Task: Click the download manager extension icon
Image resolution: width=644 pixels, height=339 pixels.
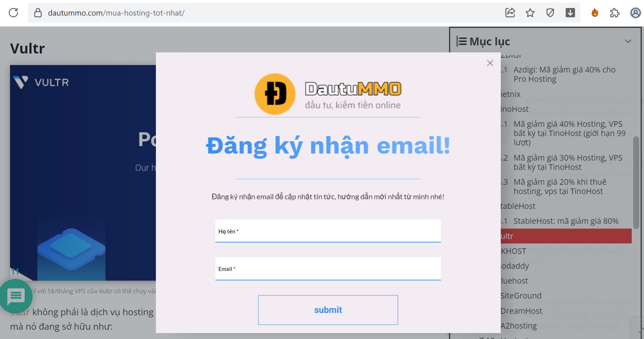Action: coord(570,13)
